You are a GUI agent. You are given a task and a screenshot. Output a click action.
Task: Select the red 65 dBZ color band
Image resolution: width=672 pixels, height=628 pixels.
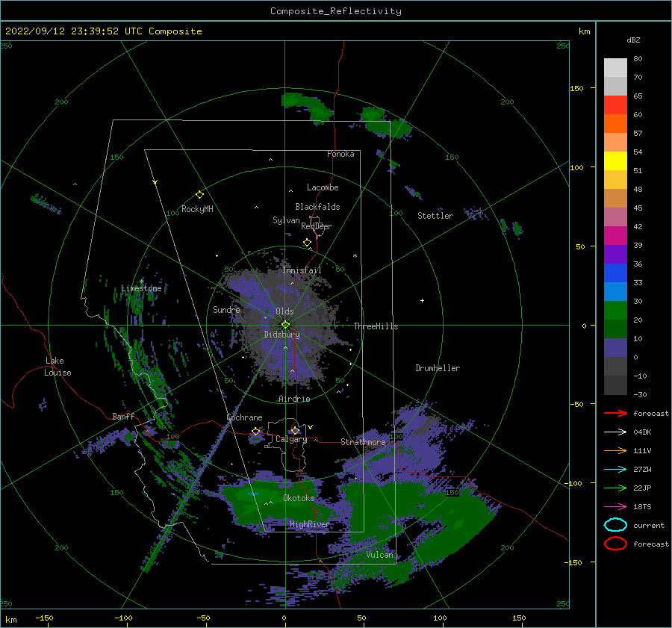(615, 105)
